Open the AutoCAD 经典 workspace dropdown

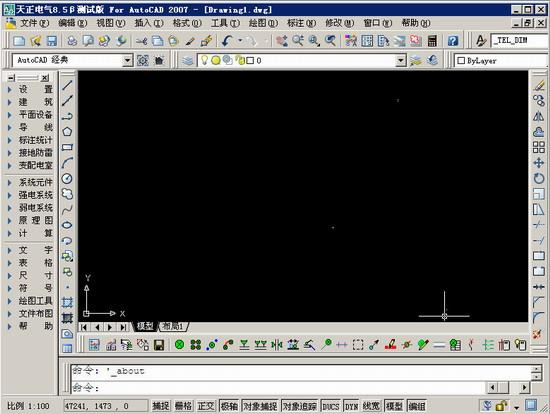coord(128,60)
